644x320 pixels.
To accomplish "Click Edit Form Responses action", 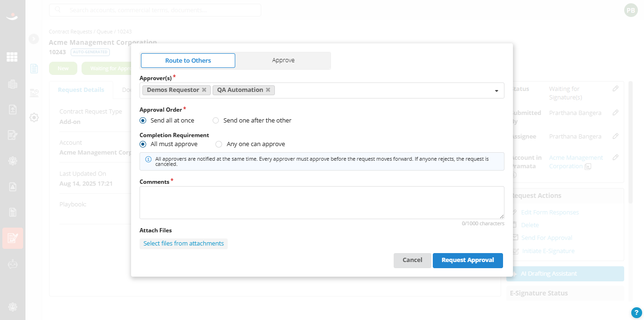I will 550,213.
